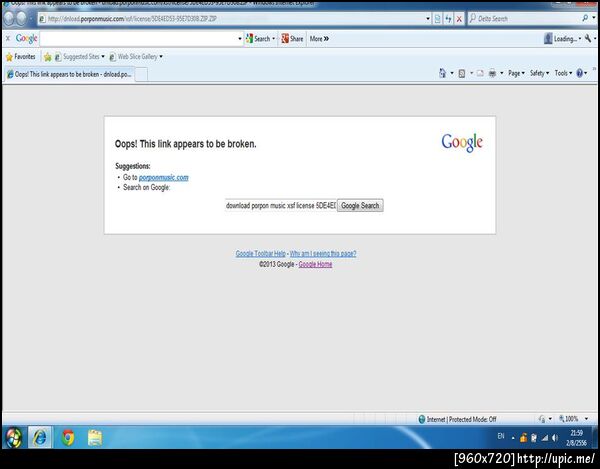The width and height of the screenshot is (600, 469).
Task: Click the Internet Explorer taskbar icon
Action: (x=40, y=437)
